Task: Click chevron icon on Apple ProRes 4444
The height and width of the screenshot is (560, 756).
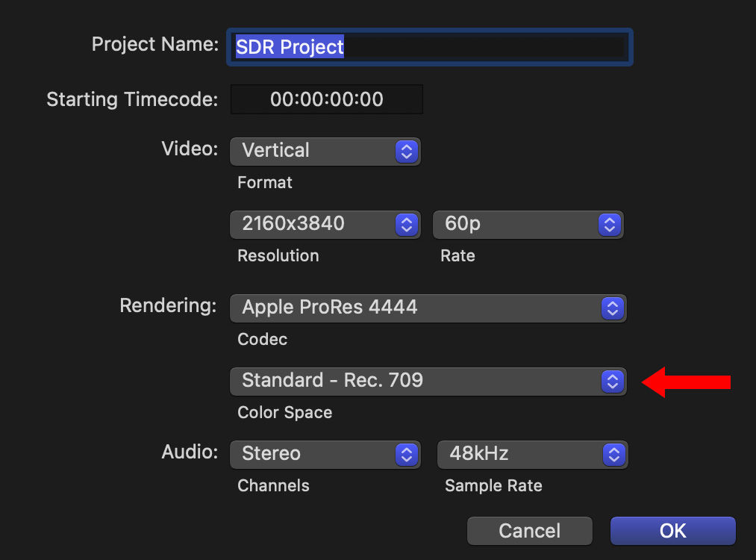Action: (x=612, y=308)
